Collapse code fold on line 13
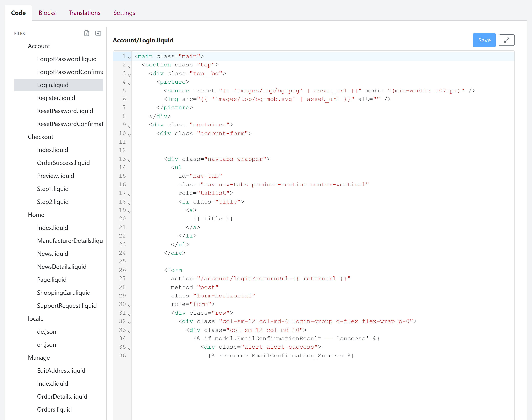 tap(129, 161)
